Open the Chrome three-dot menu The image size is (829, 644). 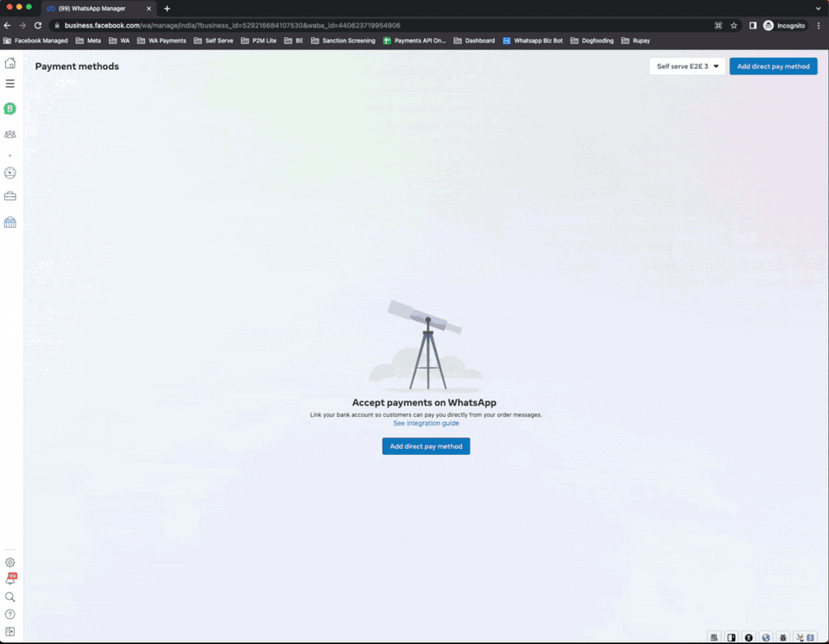point(818,26)
